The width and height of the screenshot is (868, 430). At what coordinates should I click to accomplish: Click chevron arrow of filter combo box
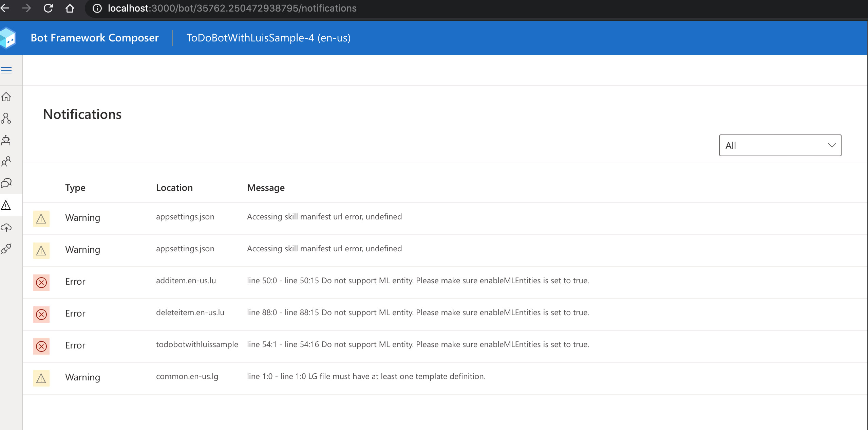(x=831, y=145)
